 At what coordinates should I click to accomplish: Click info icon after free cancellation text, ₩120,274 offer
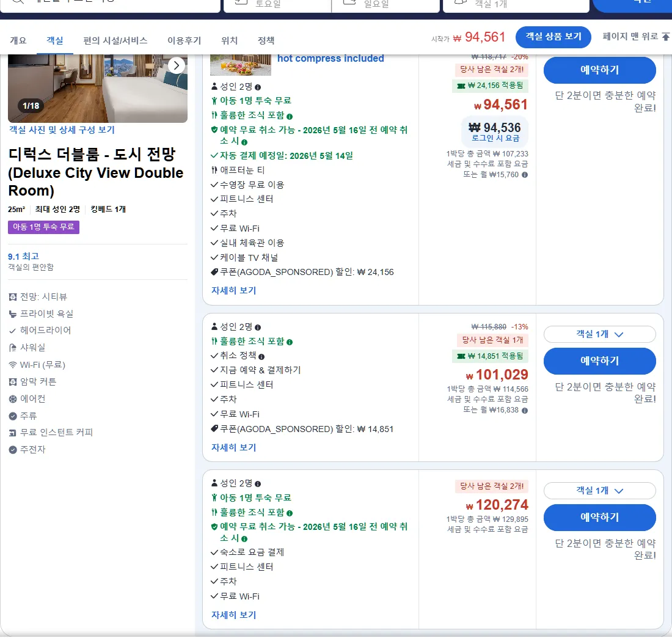point(244,539)
